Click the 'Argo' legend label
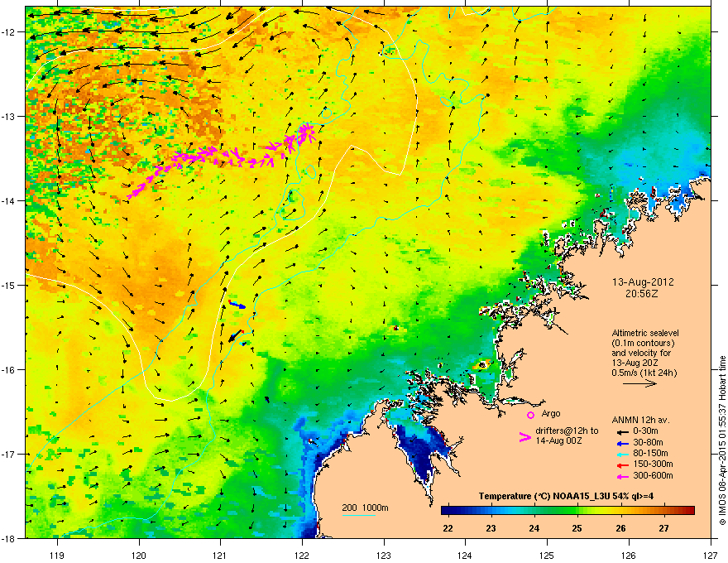Screen dimensions: 728x563 point(551,413)
